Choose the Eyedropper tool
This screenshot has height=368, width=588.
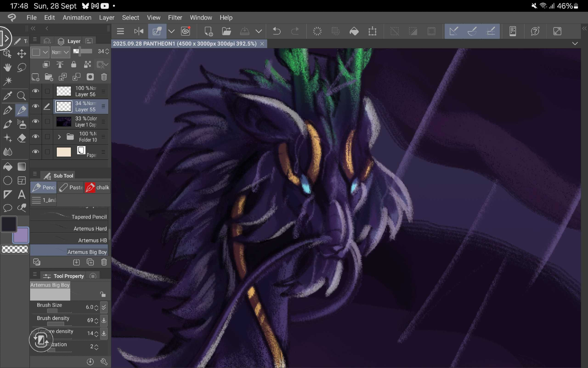[x=7, y=95]
